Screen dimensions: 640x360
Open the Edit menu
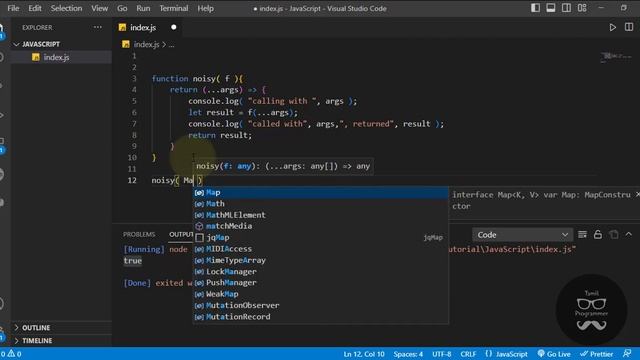click(x=35, y=8)
